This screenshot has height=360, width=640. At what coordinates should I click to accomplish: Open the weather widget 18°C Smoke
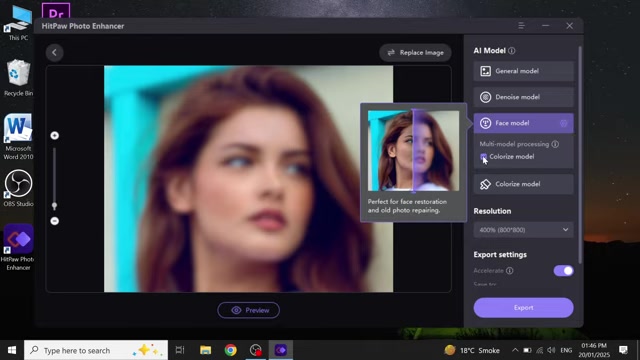(x=472, y=350)
